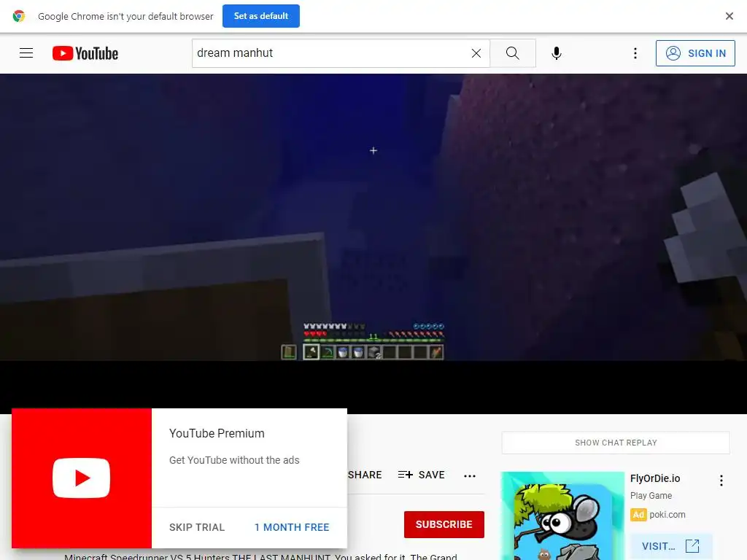Open the YouTube hamburger guide menu
The image size is (747, 560).
click(26, 52)
